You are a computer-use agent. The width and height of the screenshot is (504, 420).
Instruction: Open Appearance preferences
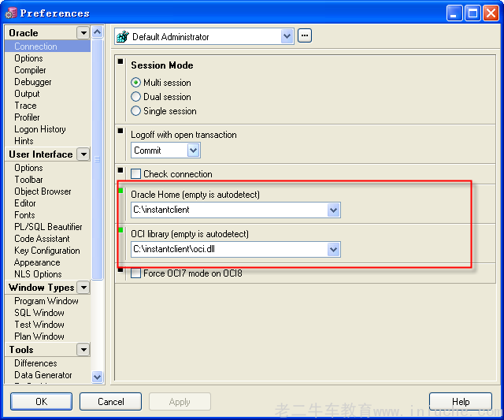(37, 262)
